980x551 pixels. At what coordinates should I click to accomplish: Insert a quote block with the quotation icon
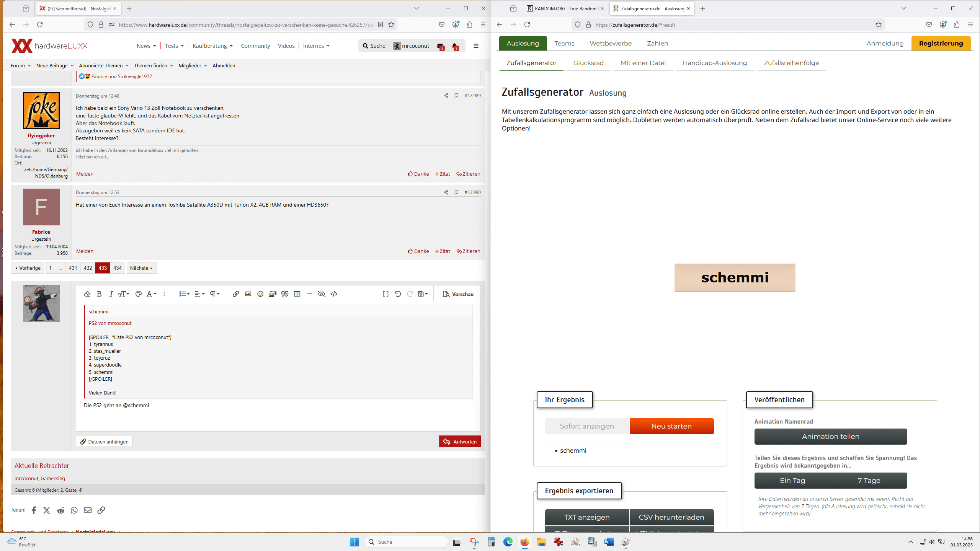pyautogui.click(x=285, y=294)
